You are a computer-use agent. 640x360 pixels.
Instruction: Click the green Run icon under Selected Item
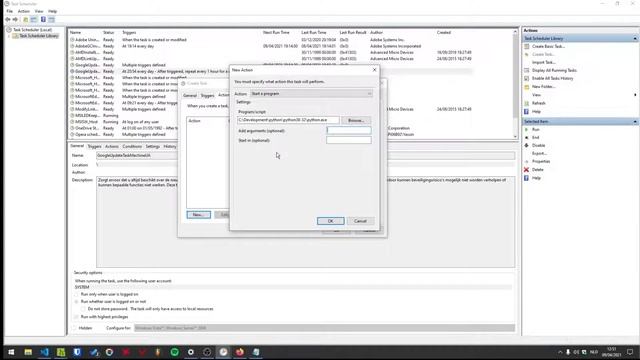(x=527, y=129)
